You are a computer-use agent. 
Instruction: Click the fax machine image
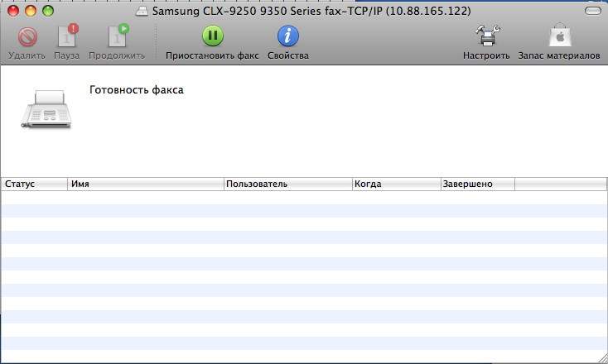tap(46, 109)
